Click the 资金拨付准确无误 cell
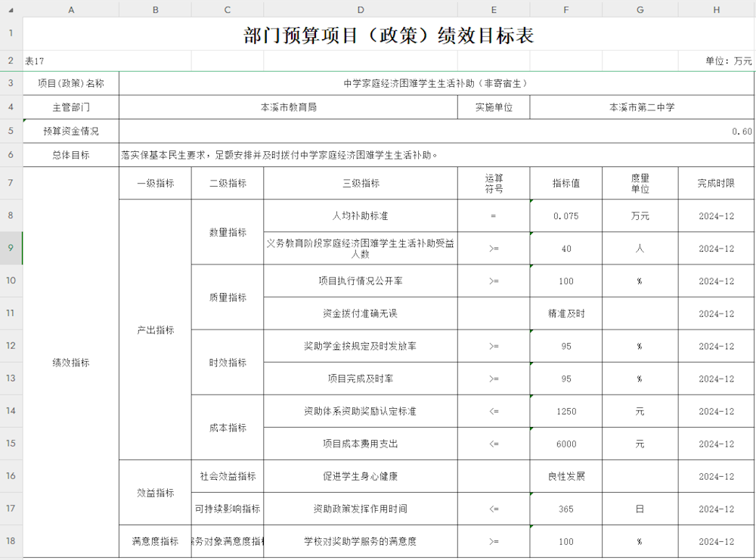 (x=361, y=314)
